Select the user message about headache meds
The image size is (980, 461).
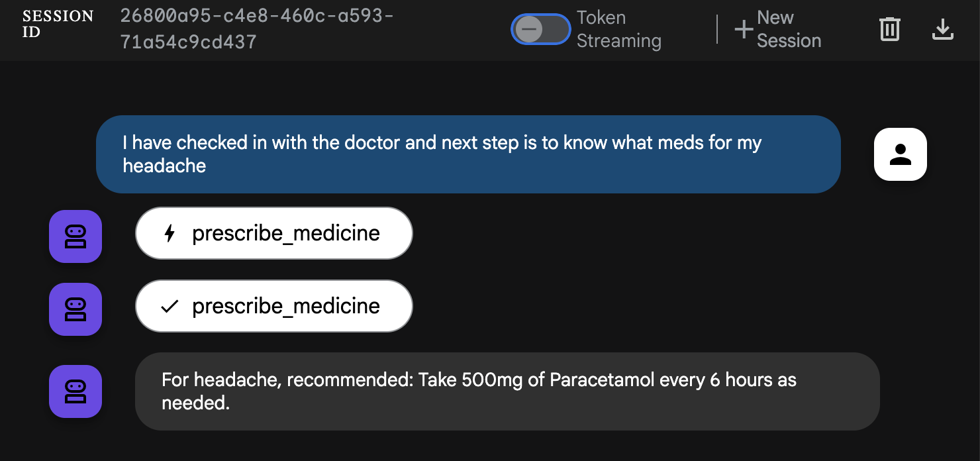pos(468,154)
